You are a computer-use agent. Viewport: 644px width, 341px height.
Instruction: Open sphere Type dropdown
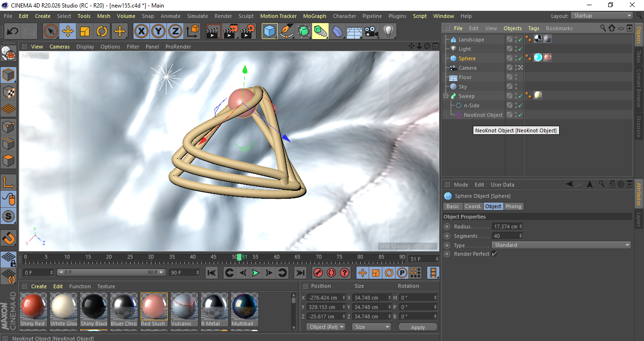(561, 245)
